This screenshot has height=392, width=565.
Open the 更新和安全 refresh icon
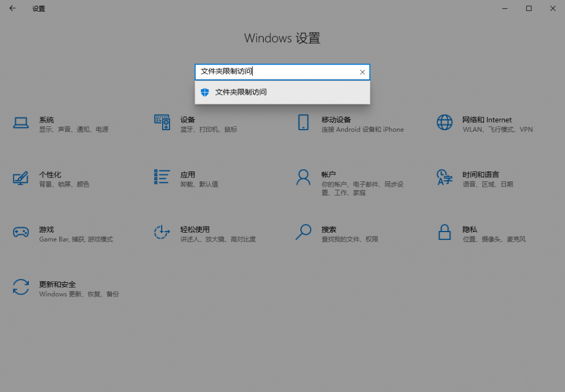[x=21, y=287]
